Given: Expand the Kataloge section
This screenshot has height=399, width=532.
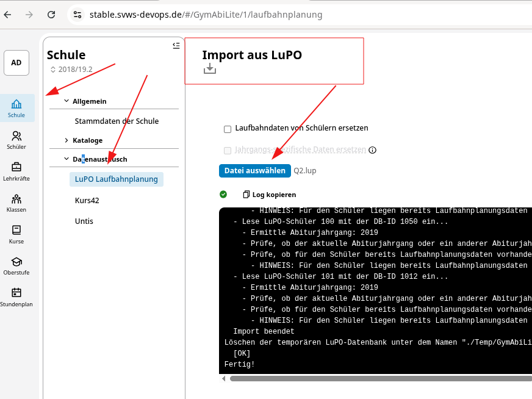Looking at the screenshot, I should 66,140.
